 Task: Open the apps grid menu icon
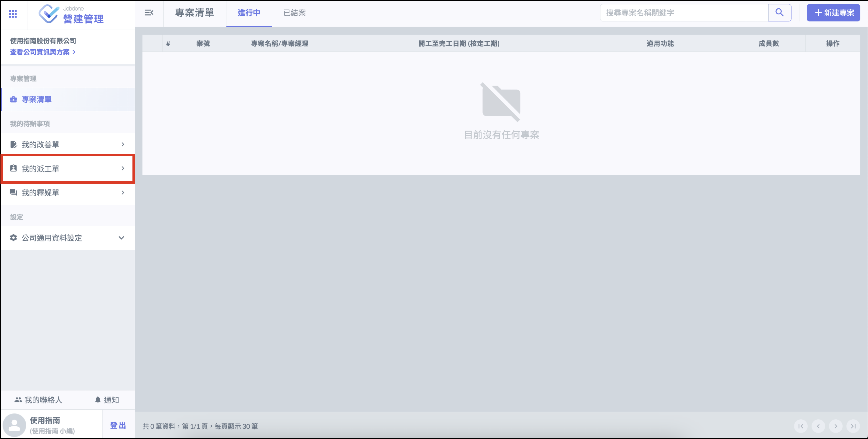click(x=13, y=14)
